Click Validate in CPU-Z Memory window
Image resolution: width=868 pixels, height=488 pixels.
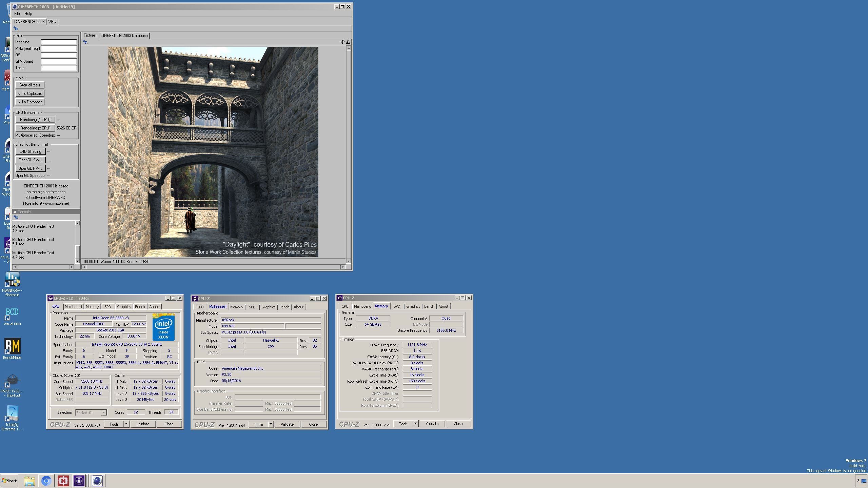pos(432,424)
